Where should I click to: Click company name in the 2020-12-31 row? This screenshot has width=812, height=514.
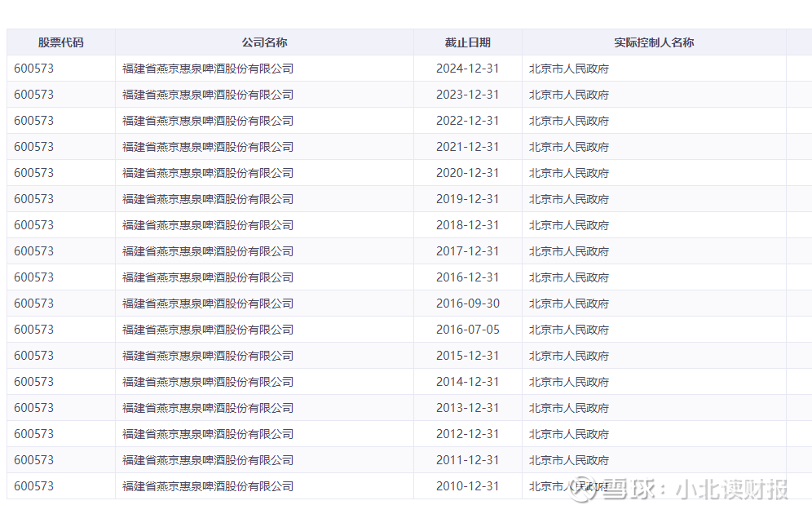(208, 173)
